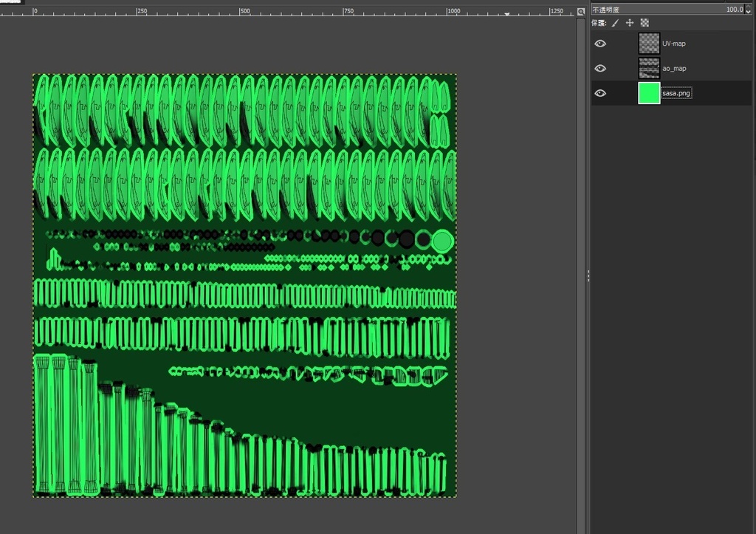The height and width of the screenshot is (534, 756).
Task: Click the ao_map layer thumbnail
Action: click(649, 68)
